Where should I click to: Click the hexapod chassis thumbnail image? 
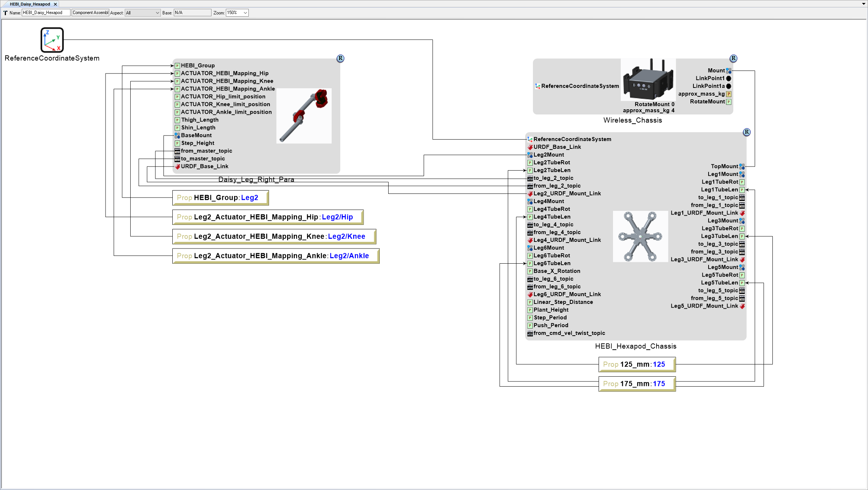640,236
